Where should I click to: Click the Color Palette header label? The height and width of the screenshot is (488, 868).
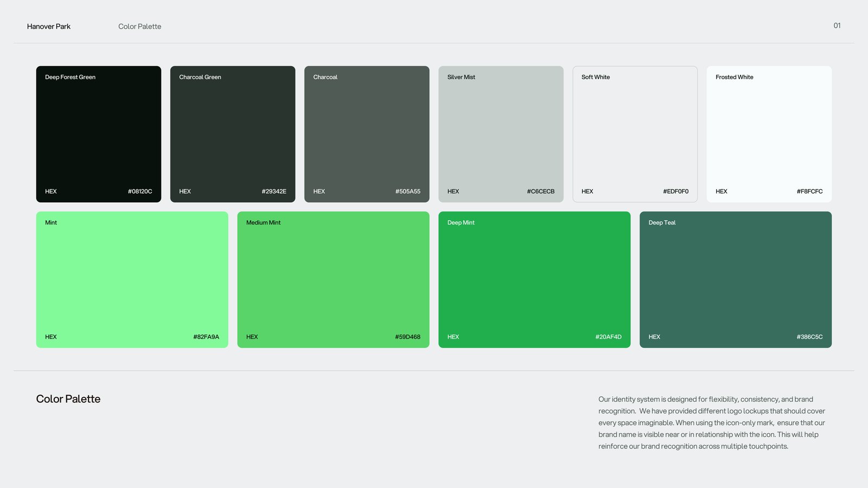click(x=140, y=27)
